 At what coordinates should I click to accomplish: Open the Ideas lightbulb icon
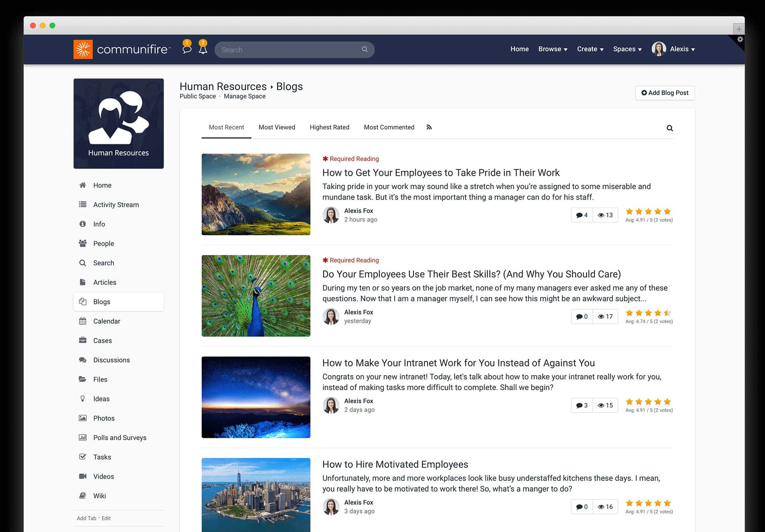(x=83, y=399)
